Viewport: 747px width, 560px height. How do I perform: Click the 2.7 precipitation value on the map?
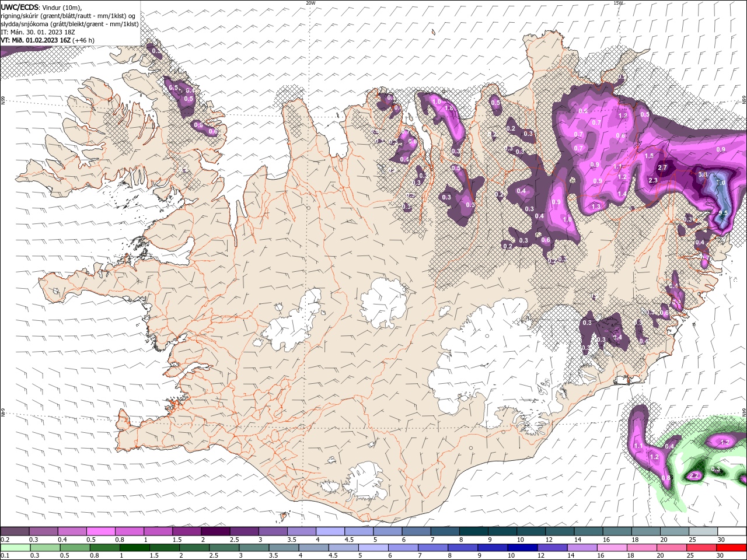tap(662, 167)
